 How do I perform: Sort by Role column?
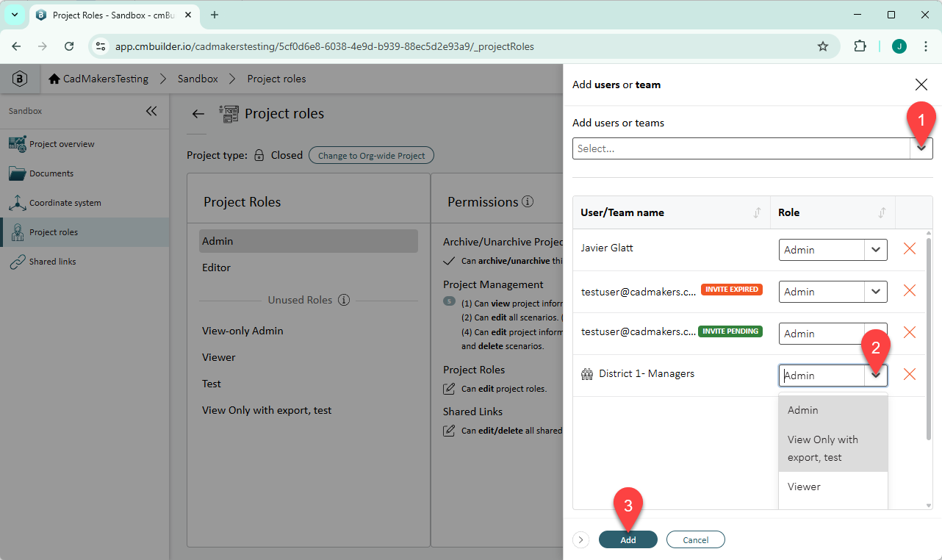click(x=882, y=212)
